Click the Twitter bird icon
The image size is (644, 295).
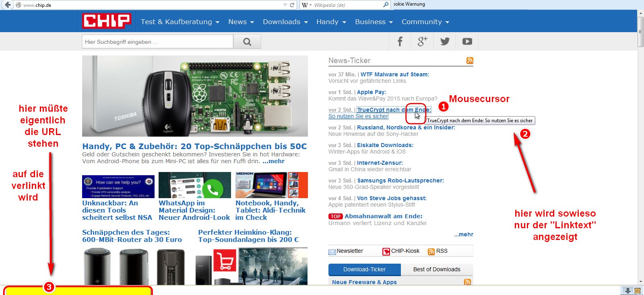(445, 41)
